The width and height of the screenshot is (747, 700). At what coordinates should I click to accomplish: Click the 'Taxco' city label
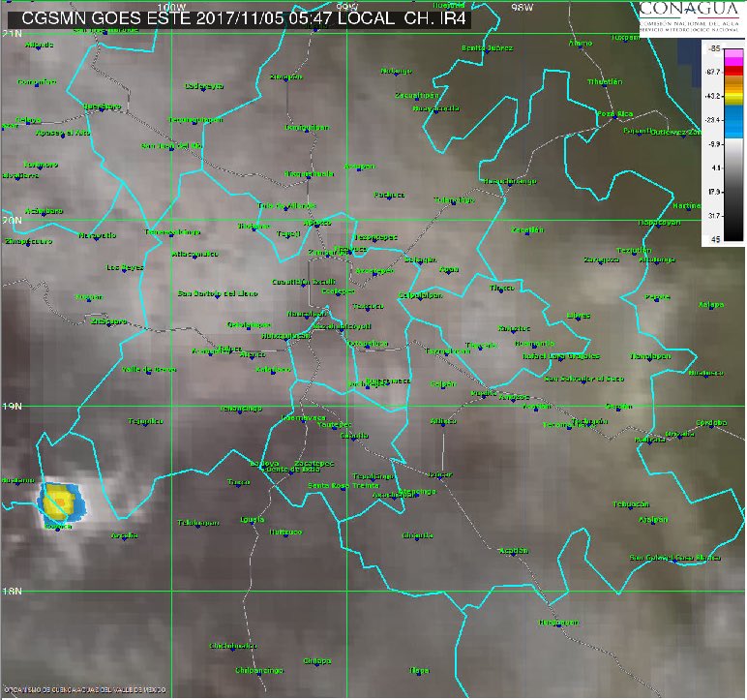(x=239, y=482)
